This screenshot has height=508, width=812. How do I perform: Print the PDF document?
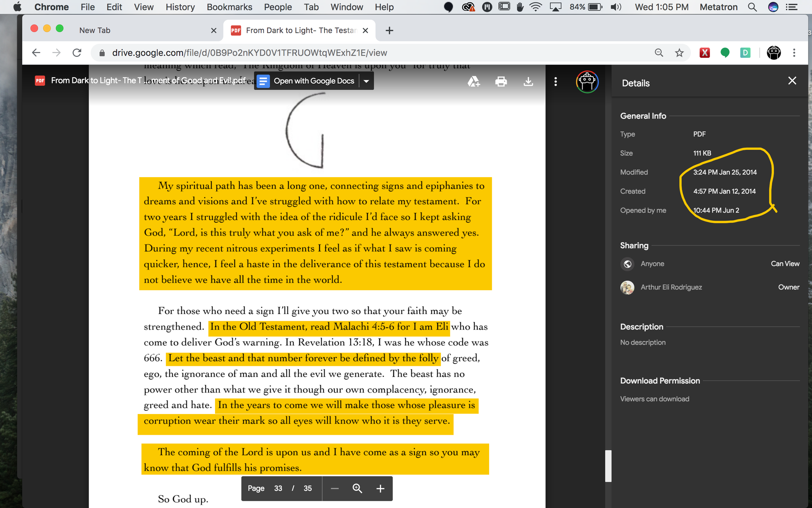(501, 81)
